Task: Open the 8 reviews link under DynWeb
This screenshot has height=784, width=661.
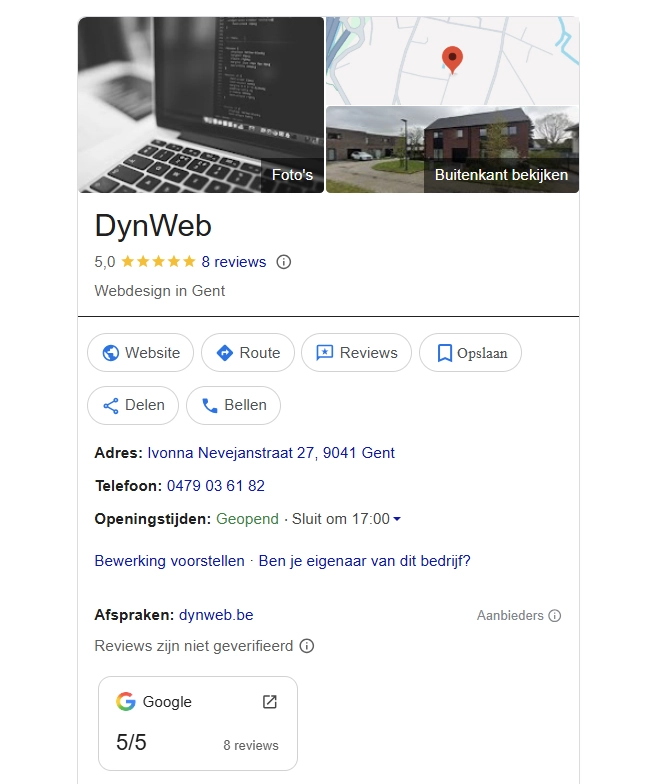Action: 234,262
